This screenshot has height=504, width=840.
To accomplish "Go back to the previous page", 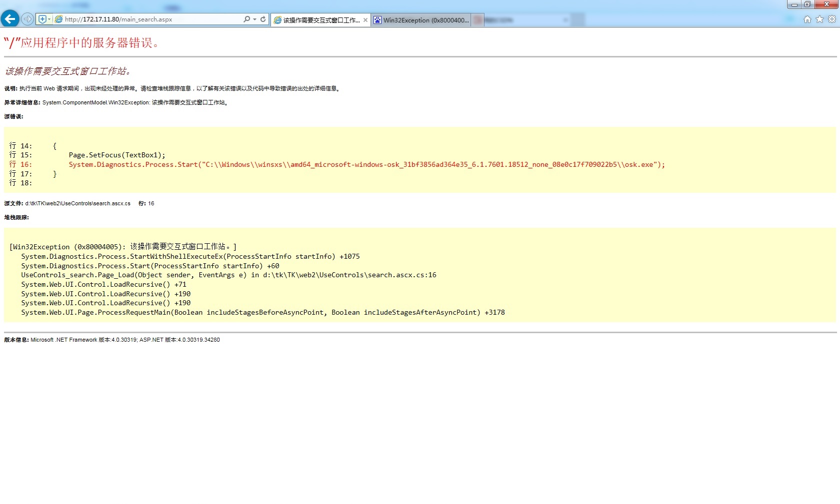I will [x=9, y=19].
